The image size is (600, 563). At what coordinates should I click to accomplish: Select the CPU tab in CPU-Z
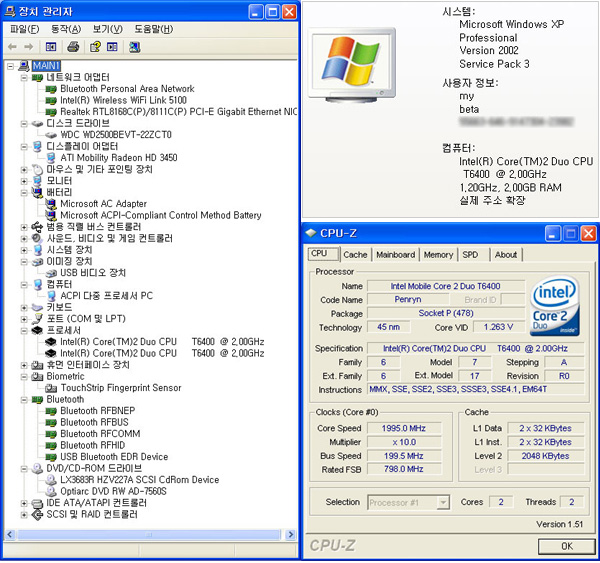tap(323, 254)
